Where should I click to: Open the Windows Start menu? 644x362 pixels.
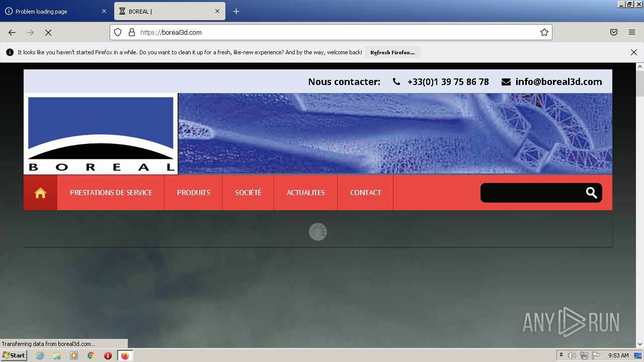click(14, 355)
